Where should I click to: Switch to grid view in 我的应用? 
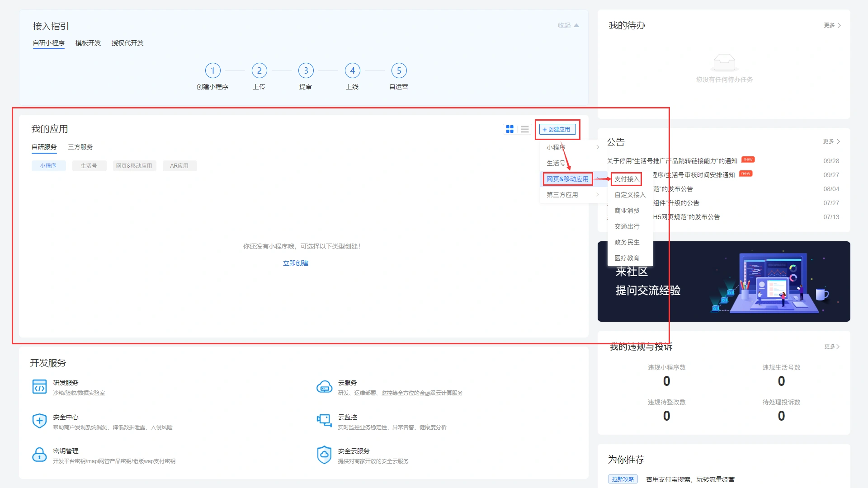tap(510, 129)
